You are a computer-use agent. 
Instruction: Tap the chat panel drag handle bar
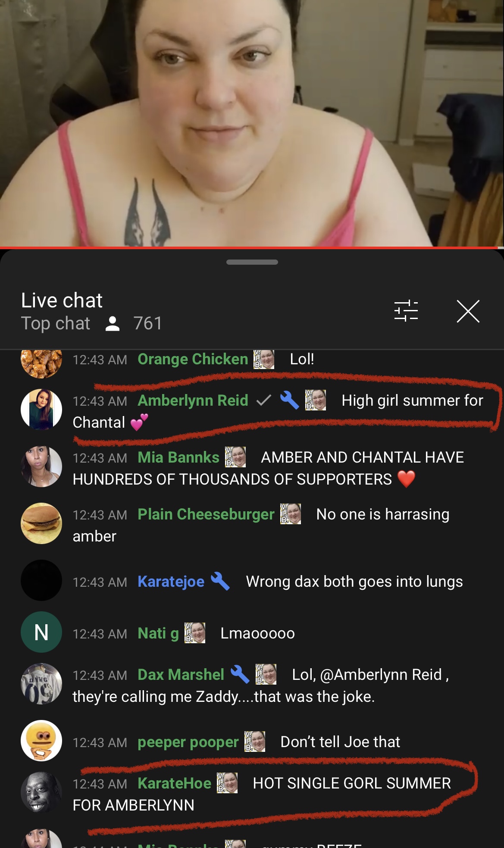click(x=252, y=262)
